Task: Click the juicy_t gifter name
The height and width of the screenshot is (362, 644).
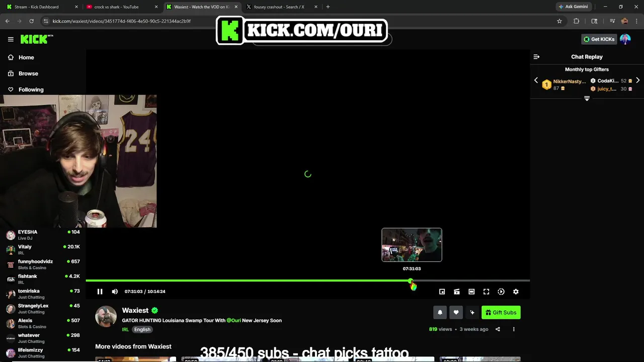Action: point(607,89)
